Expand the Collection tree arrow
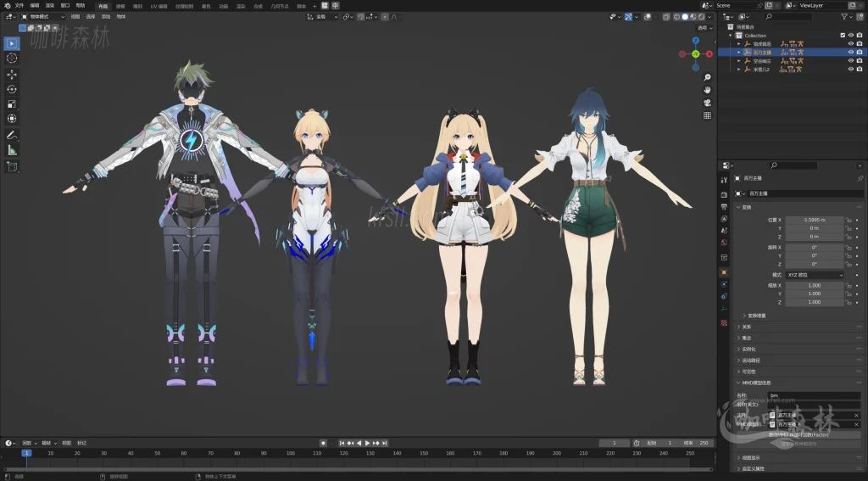 [731, 36]
